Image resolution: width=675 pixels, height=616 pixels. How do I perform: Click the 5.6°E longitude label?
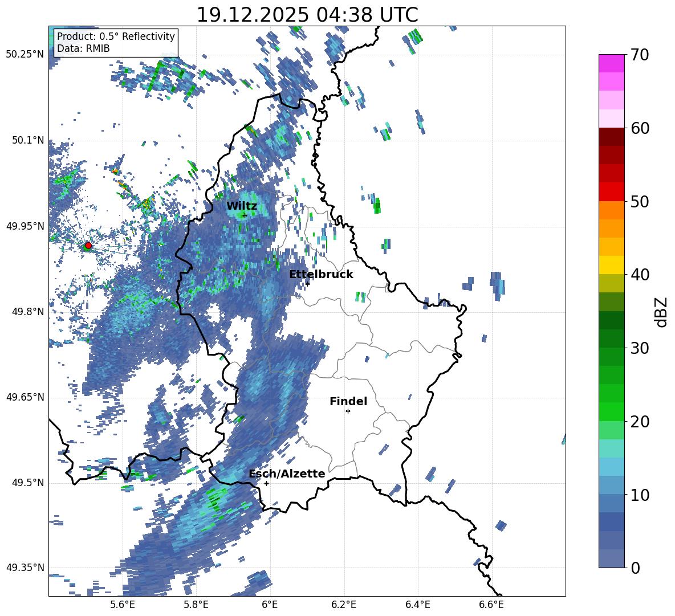(122, 605)
